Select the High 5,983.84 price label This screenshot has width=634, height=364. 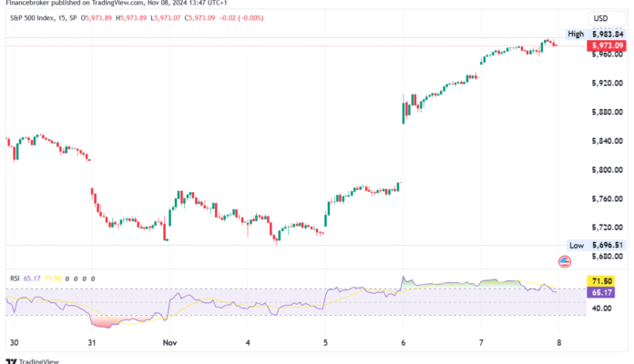click(595, 34)
